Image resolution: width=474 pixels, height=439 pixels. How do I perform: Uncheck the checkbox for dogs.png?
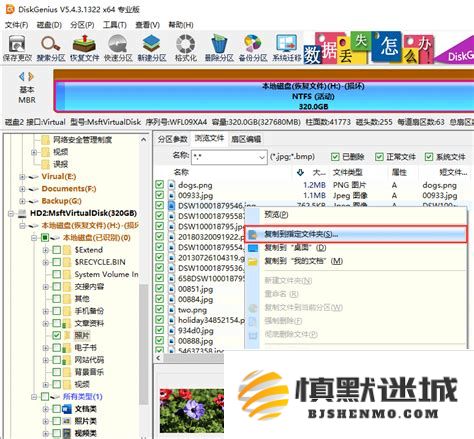160,185
